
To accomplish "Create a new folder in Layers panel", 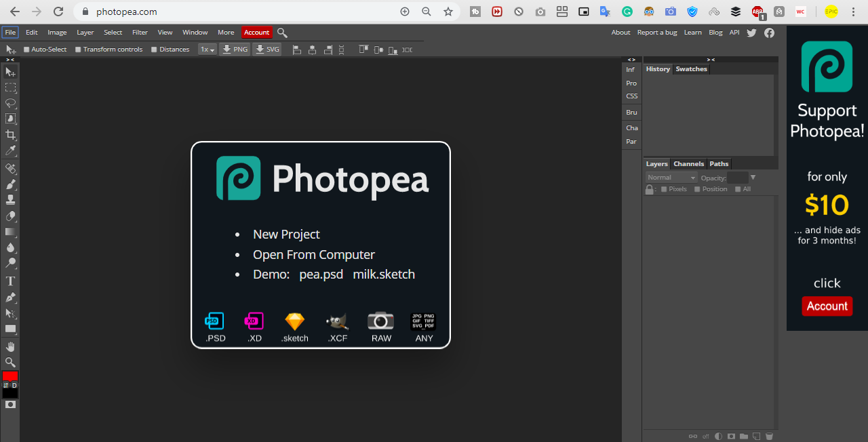I will [x=744, y=436].
